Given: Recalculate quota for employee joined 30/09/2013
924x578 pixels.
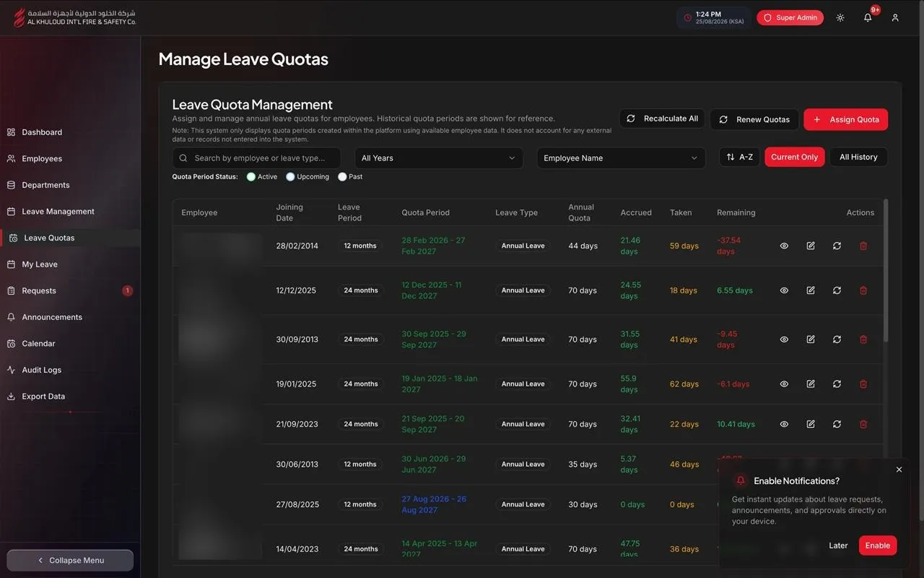Looking at the screenshot, I should pos(837,339).
